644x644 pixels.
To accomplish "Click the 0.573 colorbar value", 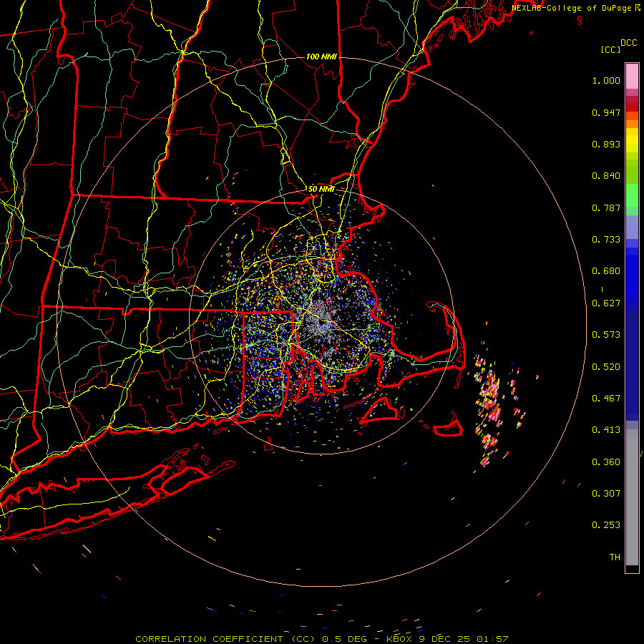I will pos(606,335).
